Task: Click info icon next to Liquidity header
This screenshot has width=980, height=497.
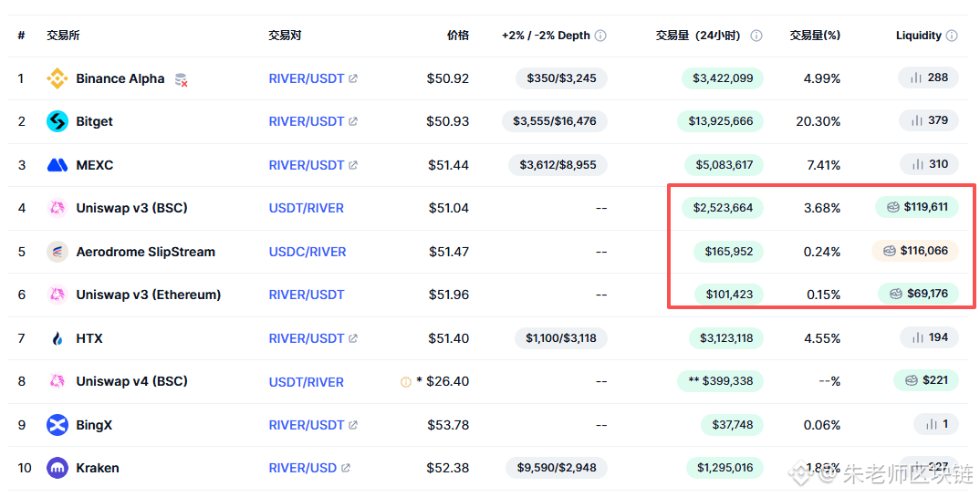Action: point(952,36)
